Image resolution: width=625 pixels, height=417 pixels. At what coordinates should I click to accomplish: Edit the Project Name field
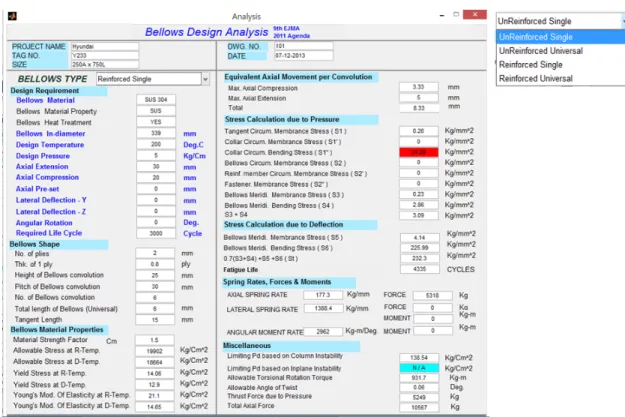pos(105,47)
